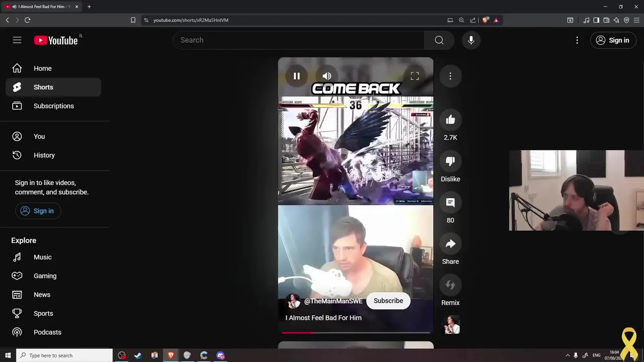The height and width of the screenshot is (362, 644).
Task: Start voice search with microphone icon
Action: 471,40
